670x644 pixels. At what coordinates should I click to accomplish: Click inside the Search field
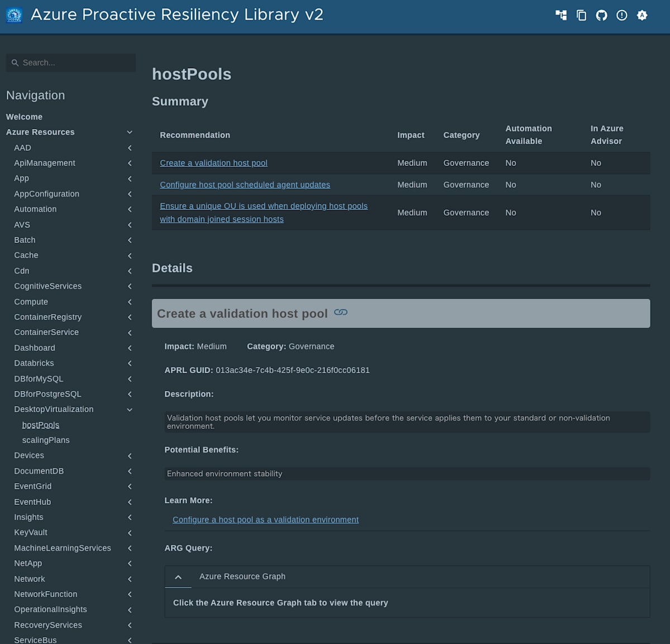[70, 63]
